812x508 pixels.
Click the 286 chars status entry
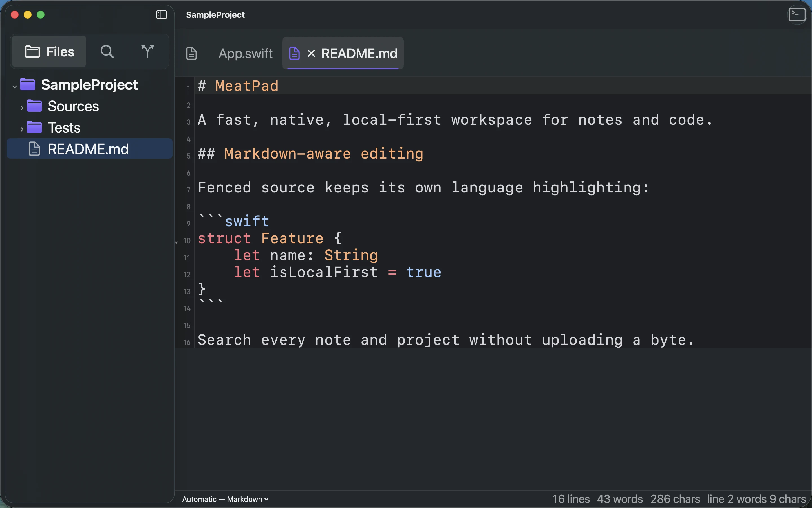675,499
